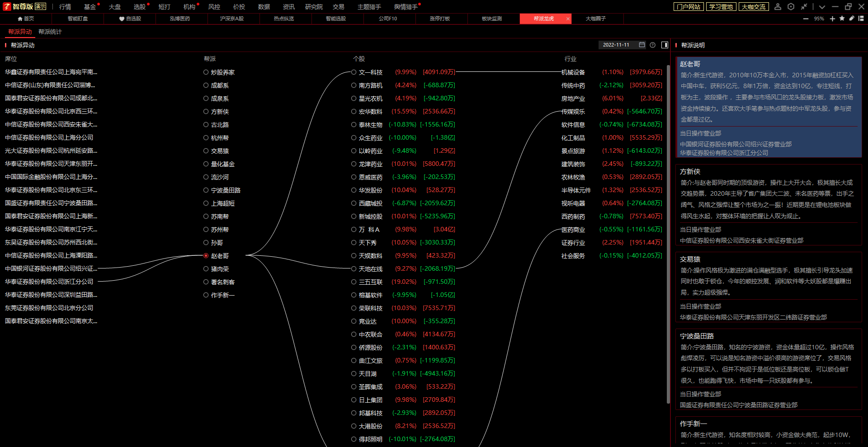The height and width of the screenshot is (447, 868).
Task: Select the 量化基金 radio button
Action: coord(206,164)
